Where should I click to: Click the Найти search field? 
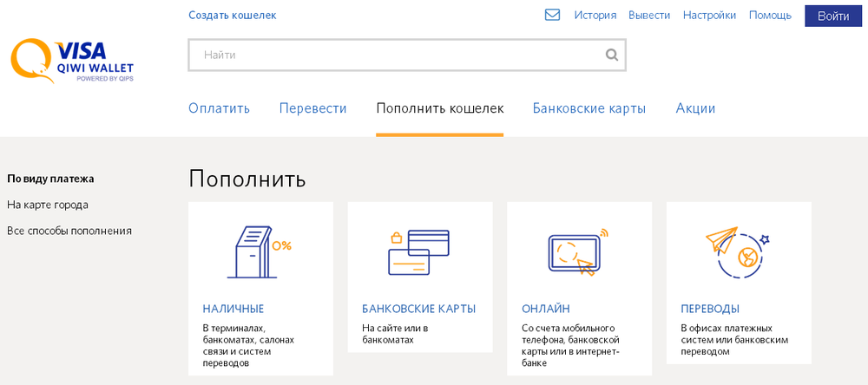[407, 55]
